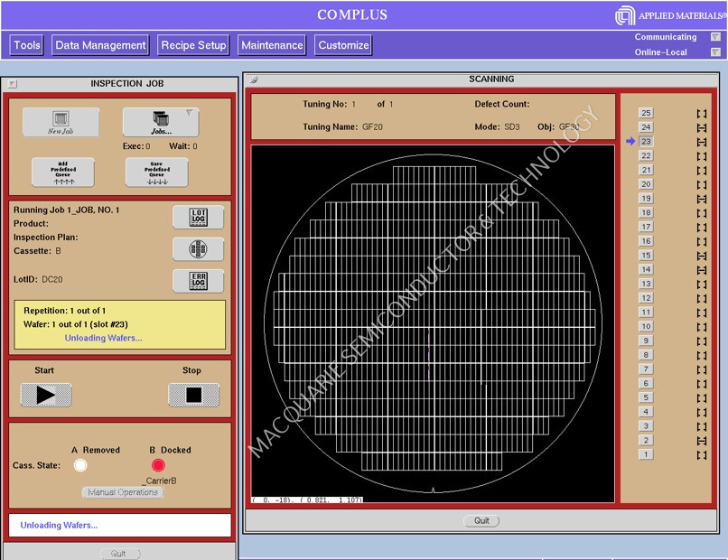This screenshot has height=560, width=728.
Task: Click the New Job icon
Action: click(x=61, y=122)
